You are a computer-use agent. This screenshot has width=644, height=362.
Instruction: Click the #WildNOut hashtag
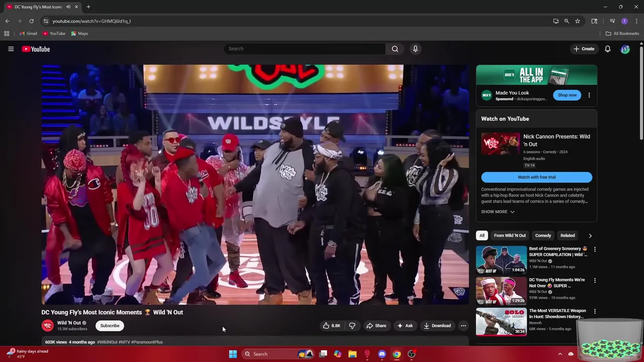coord(107,342)
